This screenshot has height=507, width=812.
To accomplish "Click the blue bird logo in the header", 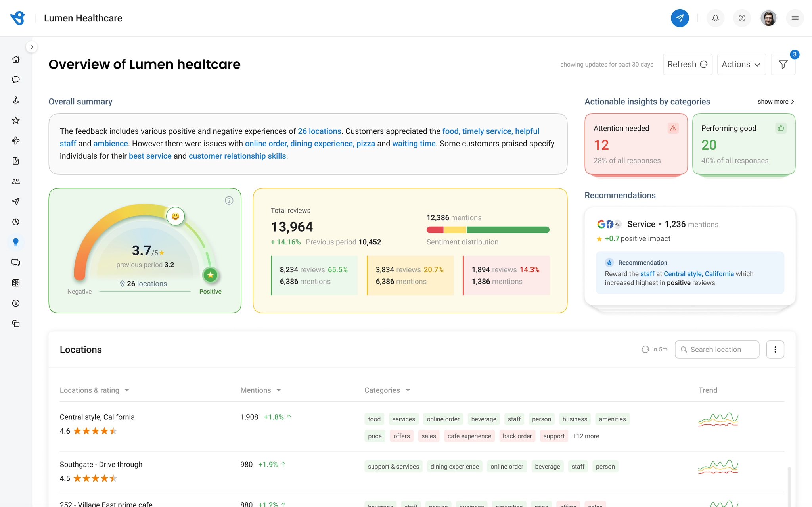I will coord(17,18).
